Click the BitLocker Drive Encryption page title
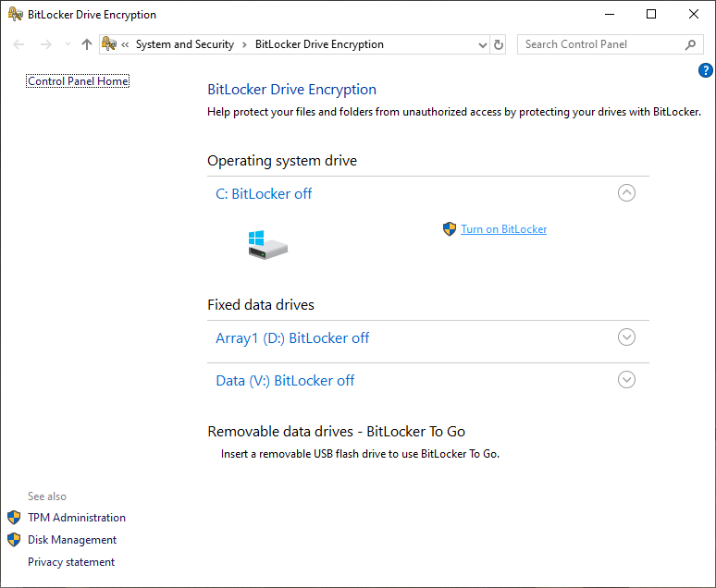Viewport: 716px width, 588px height. (291, 90)
